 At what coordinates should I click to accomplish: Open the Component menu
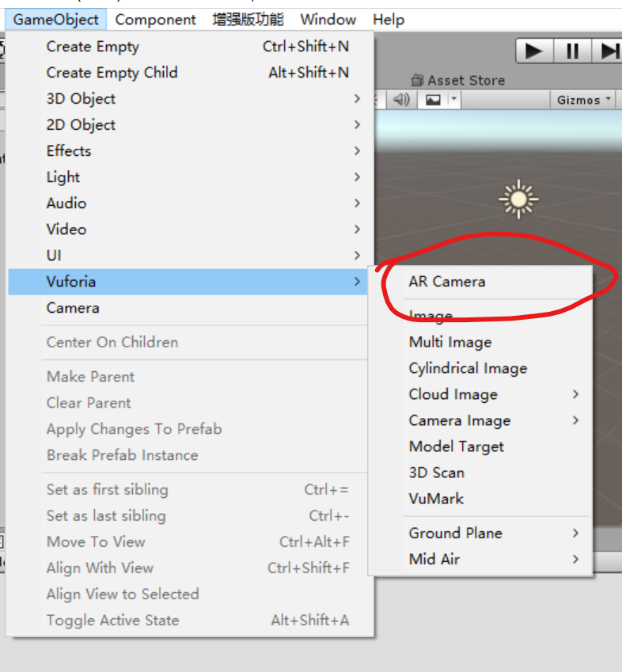pos(155,19)
